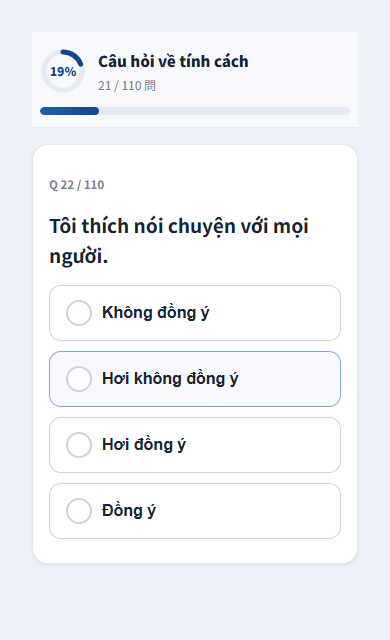Click the 19% circular progress indicator

(x=63, y=71)
